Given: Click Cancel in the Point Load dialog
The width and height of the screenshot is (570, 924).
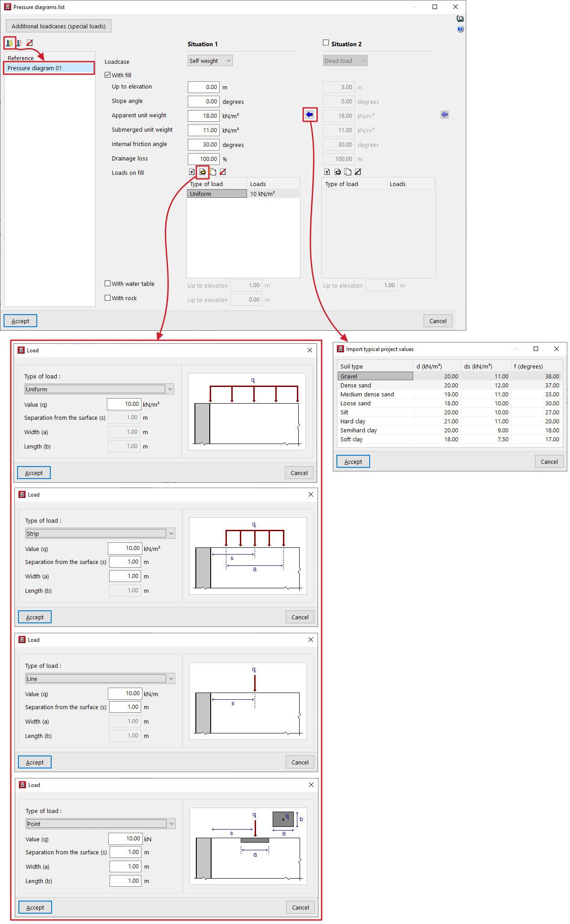Looking at the screenshot, I should click(x=300, y=907).
